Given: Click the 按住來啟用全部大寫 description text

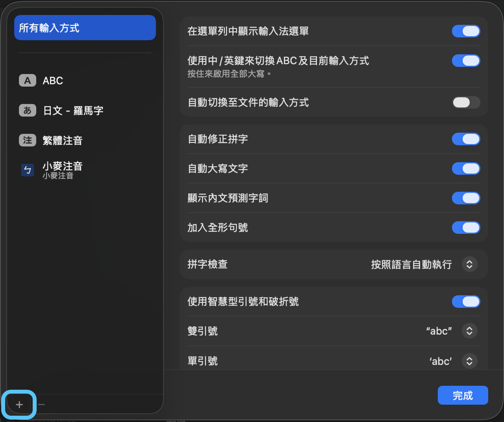Looking at the screenshot, I should (x=230, y=74).
